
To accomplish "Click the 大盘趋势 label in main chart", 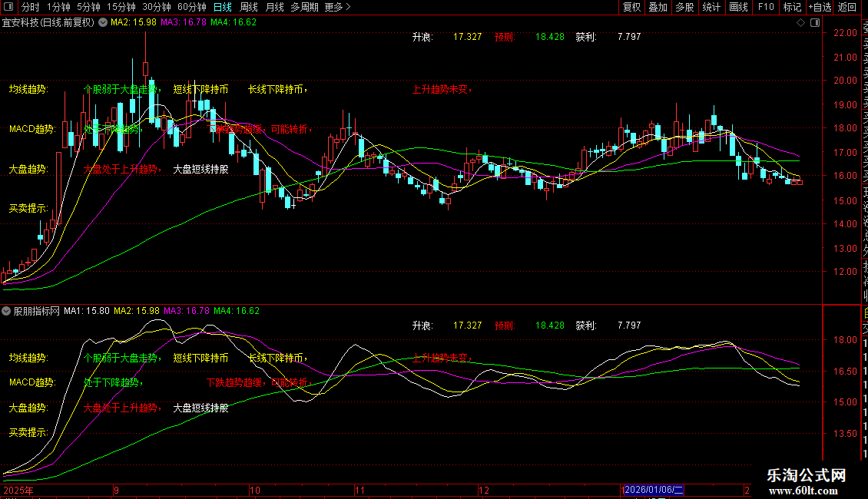I will point(28,170).
